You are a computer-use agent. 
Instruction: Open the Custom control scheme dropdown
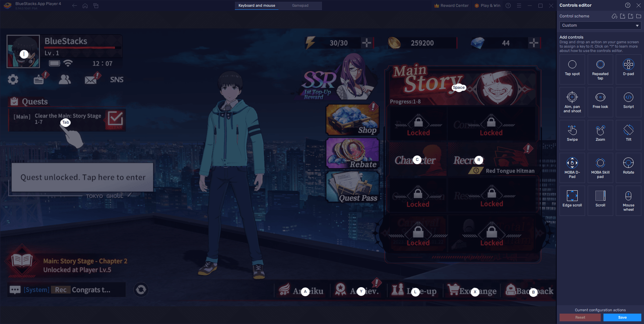coord(600,25)
